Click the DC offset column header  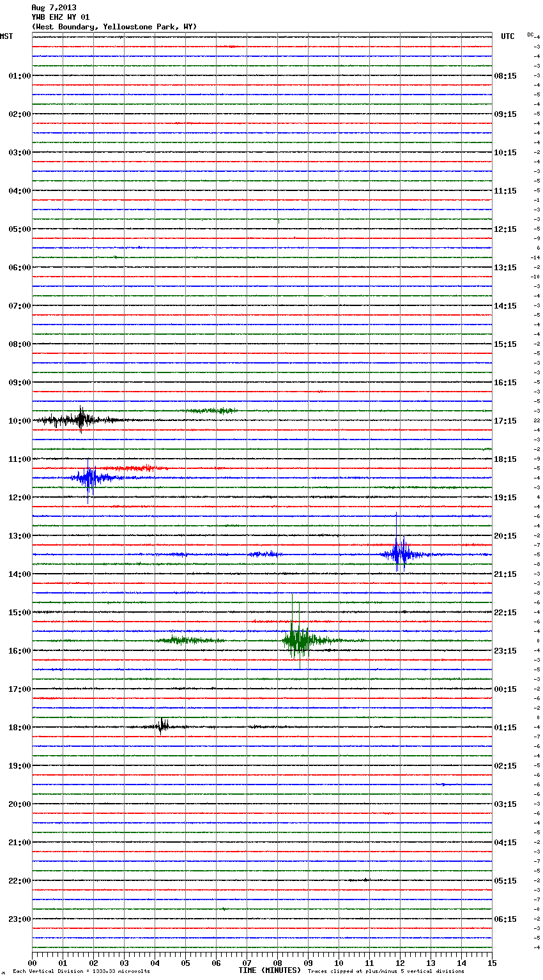click(x=530, y=34)
